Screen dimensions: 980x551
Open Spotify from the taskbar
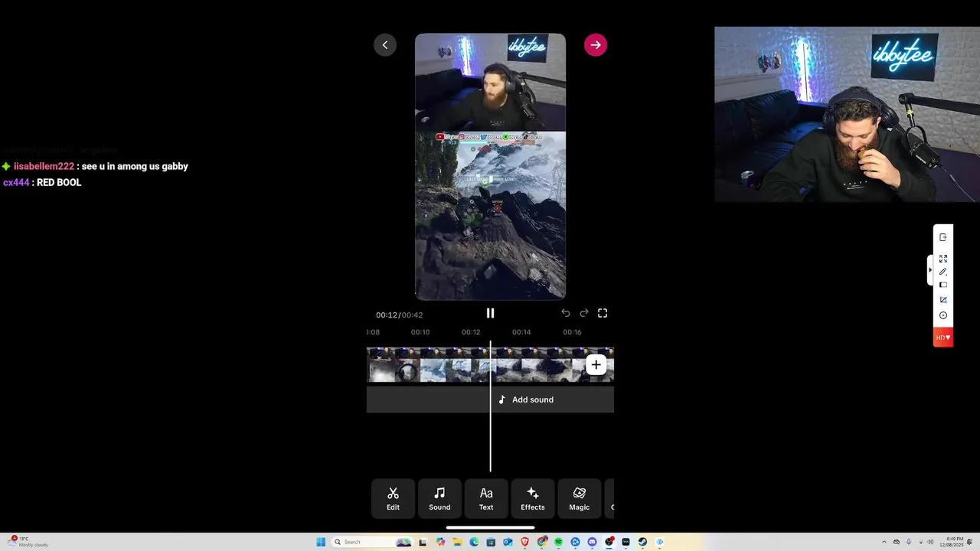coord(558,542)
